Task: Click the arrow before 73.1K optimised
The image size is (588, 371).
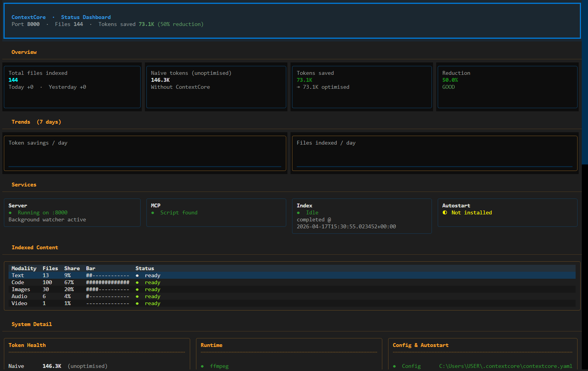Action: 298,87
